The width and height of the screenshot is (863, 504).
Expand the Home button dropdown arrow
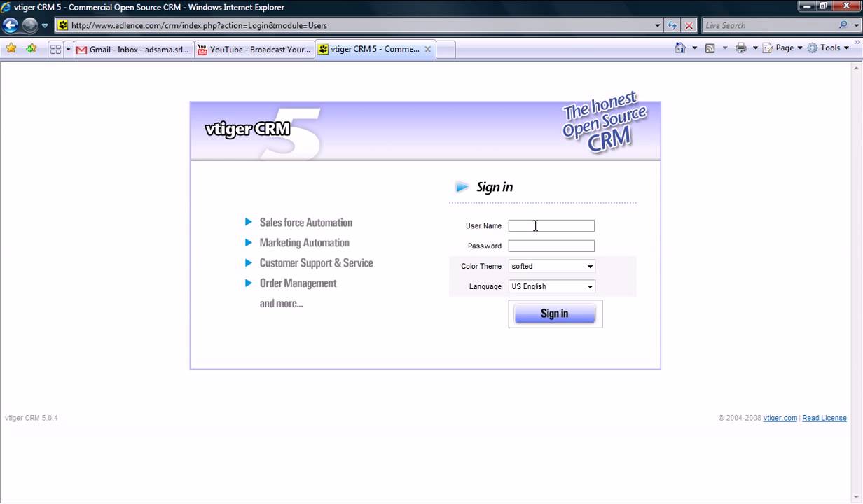(694, 48)
